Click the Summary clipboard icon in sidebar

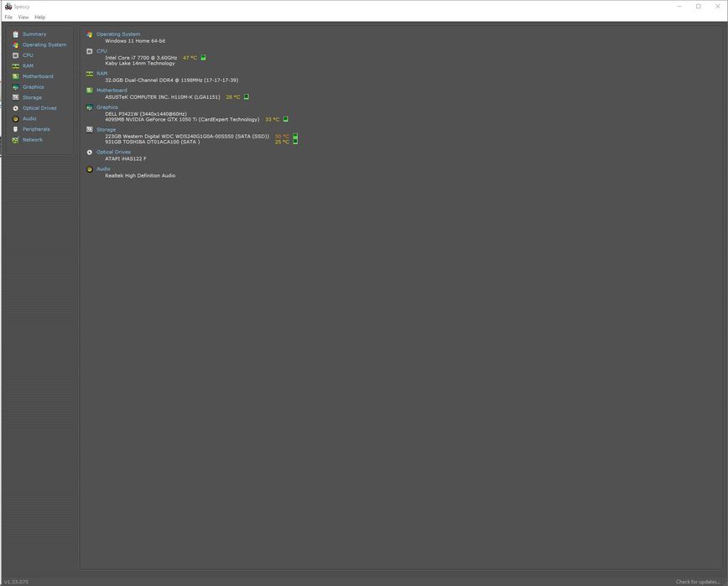pos(15,34)
